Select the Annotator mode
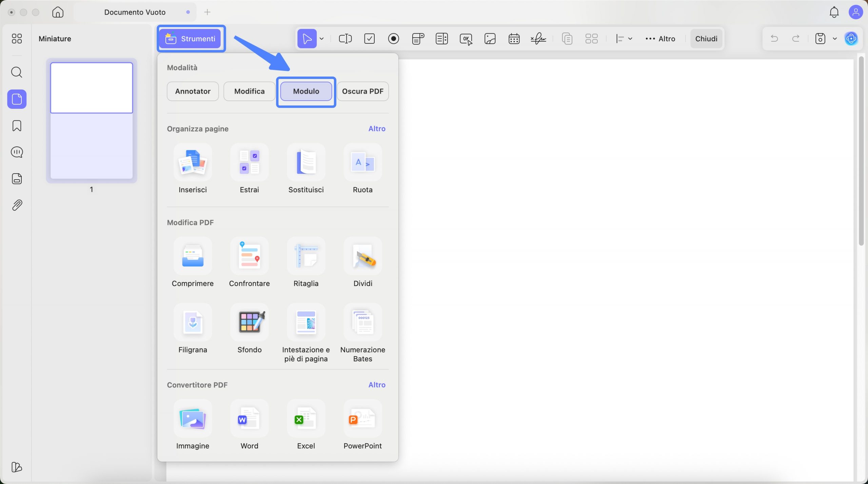This screenshot has width=868, height=484. [x=193, y=91]
